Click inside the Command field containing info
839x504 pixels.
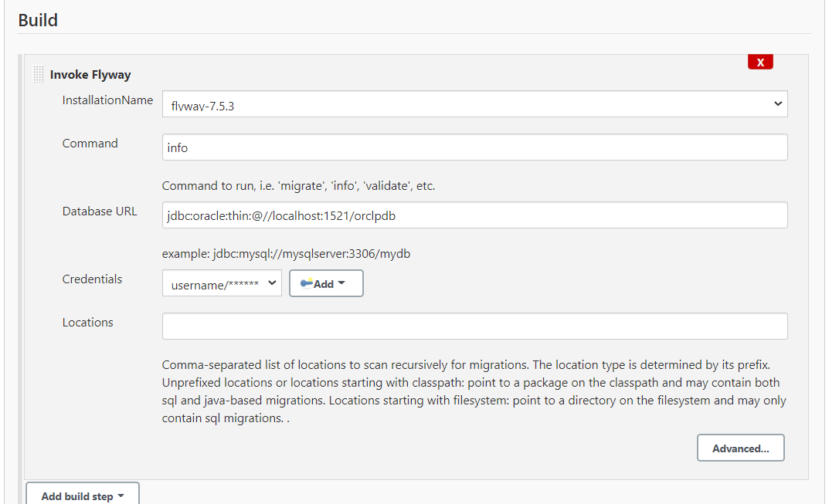point(474,147)
